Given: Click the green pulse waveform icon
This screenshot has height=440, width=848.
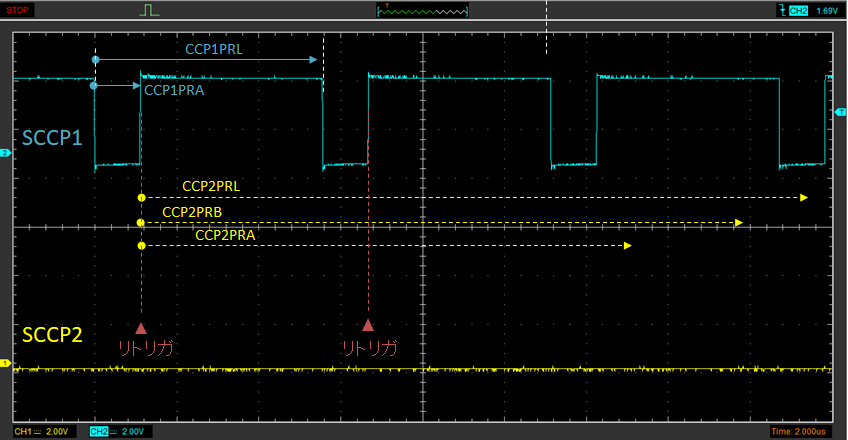Looking at the screenshot, I should pyautogui.click(x=149, y=10).
